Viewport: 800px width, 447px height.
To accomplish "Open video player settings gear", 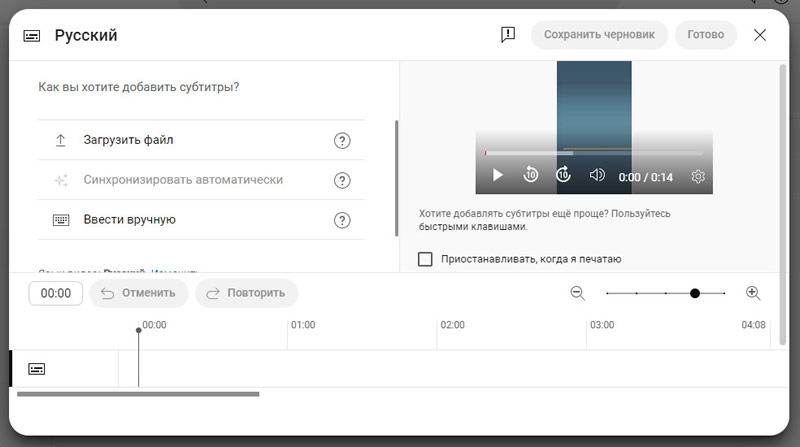I will pos(698,176).
